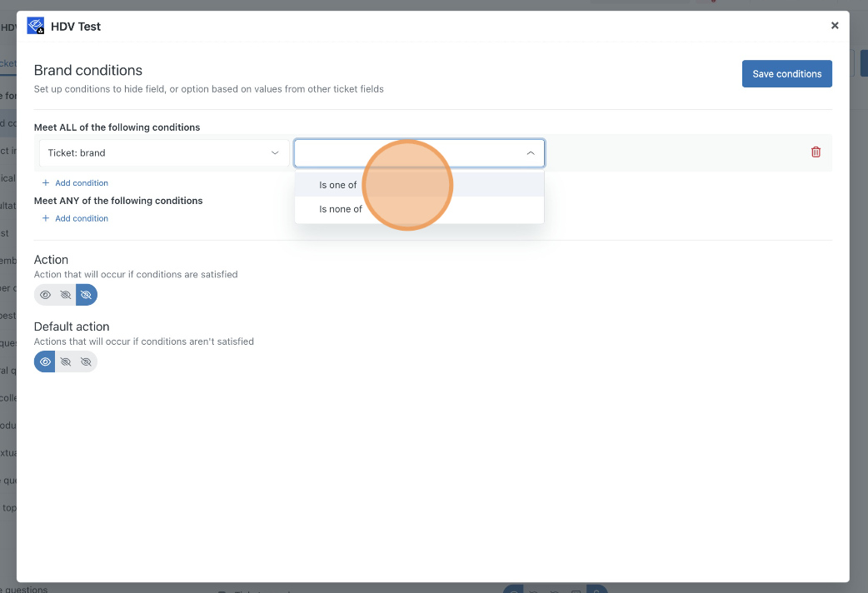Click the HDV Test app logo

click(x=36, y=26)
